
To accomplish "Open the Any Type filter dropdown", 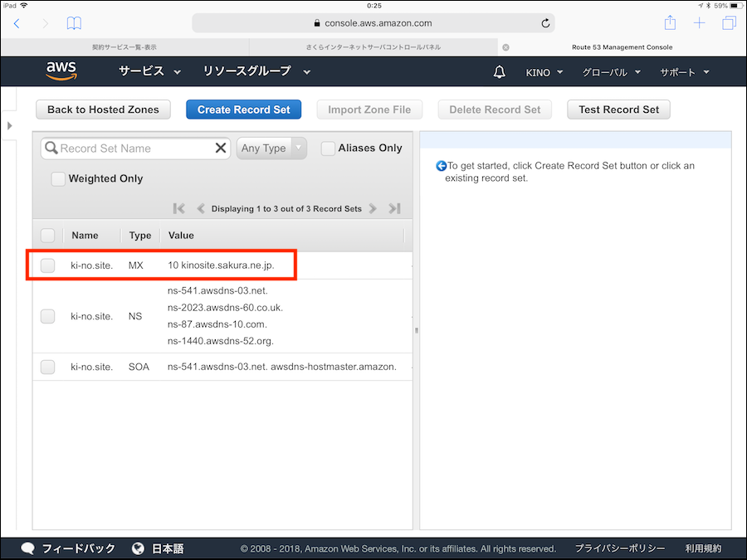I will pyautogui.click(x=271, y=149).
